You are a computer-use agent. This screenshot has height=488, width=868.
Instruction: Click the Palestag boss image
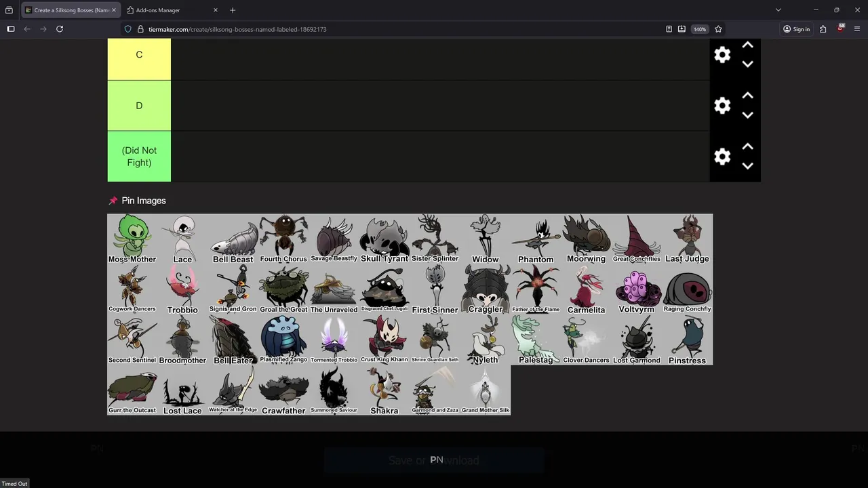536,340
